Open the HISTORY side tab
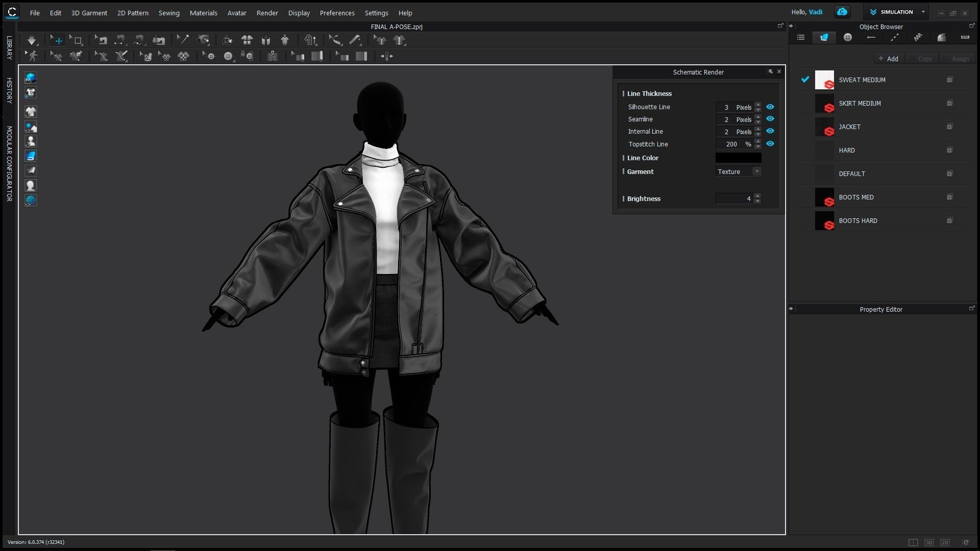 point(9,91)
